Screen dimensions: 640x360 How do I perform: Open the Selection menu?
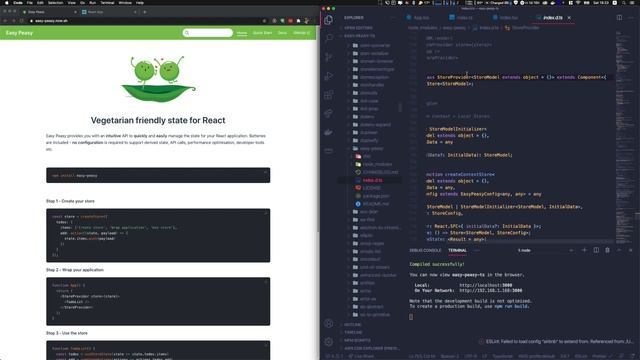[x=56, y=2]
